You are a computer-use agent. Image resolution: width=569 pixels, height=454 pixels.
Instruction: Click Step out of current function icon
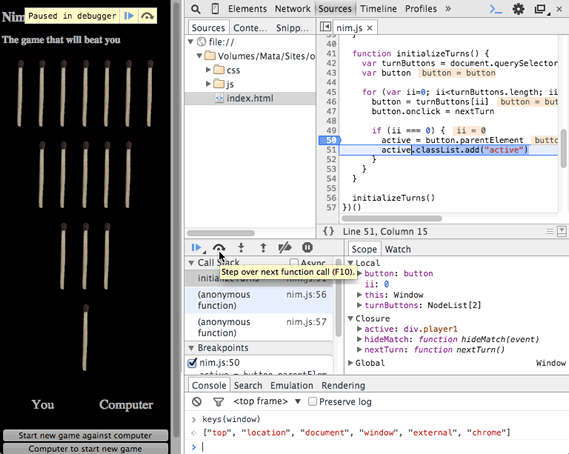pos(263,248)
